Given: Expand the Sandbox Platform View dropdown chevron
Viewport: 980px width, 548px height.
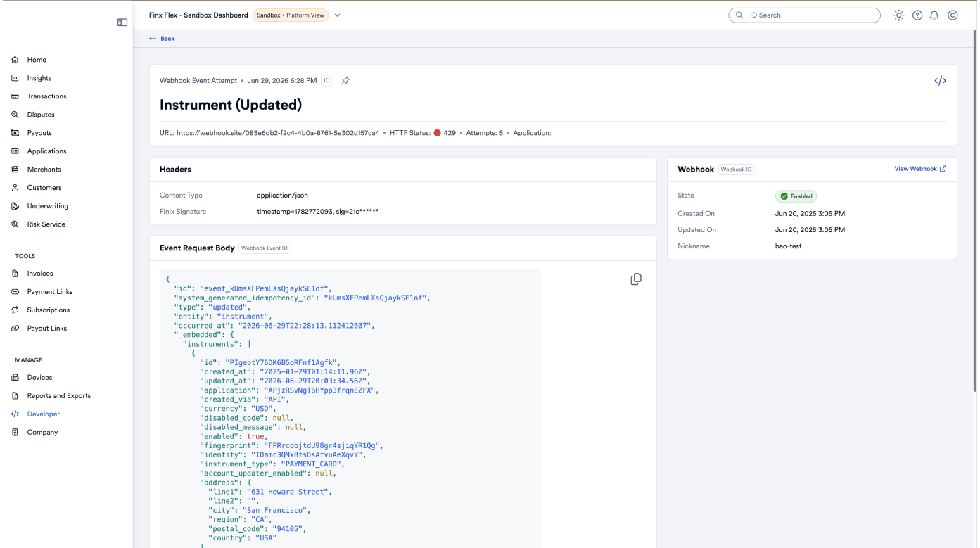Looking at the screenshot, I should (338, 15).
